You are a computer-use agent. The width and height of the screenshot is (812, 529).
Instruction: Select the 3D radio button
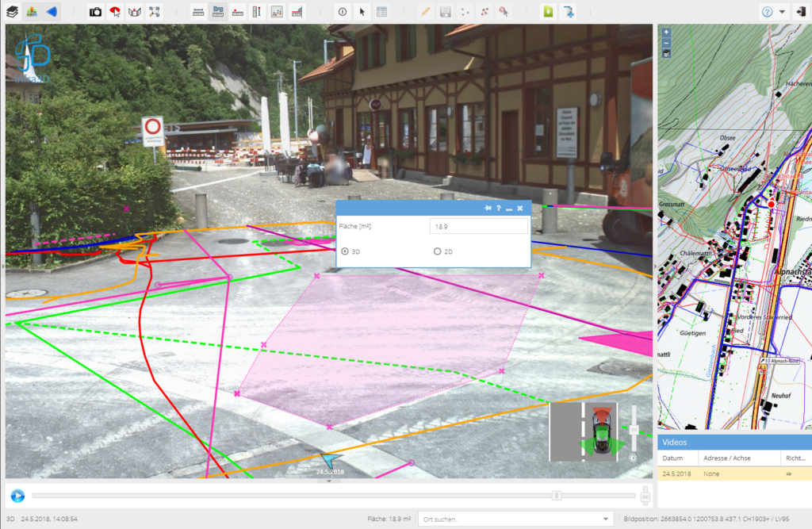click(345, 251)
